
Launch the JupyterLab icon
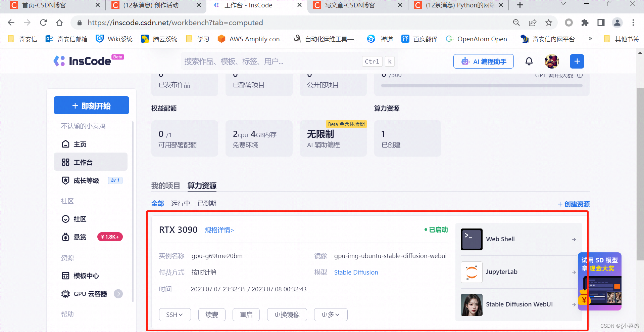coord(472,272)
